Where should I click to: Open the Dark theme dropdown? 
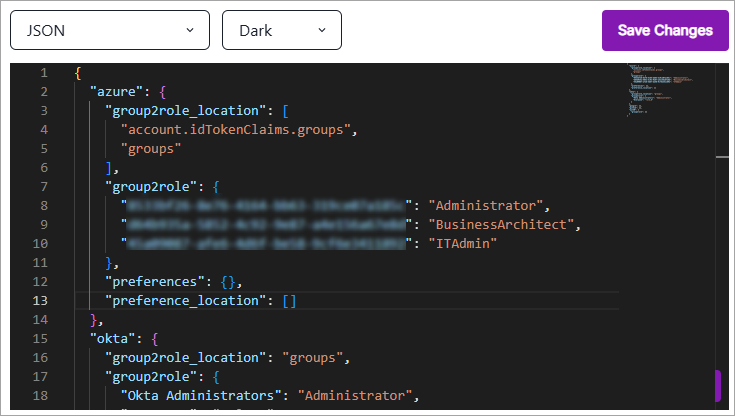pyautogui.click(x=281, y=30)
